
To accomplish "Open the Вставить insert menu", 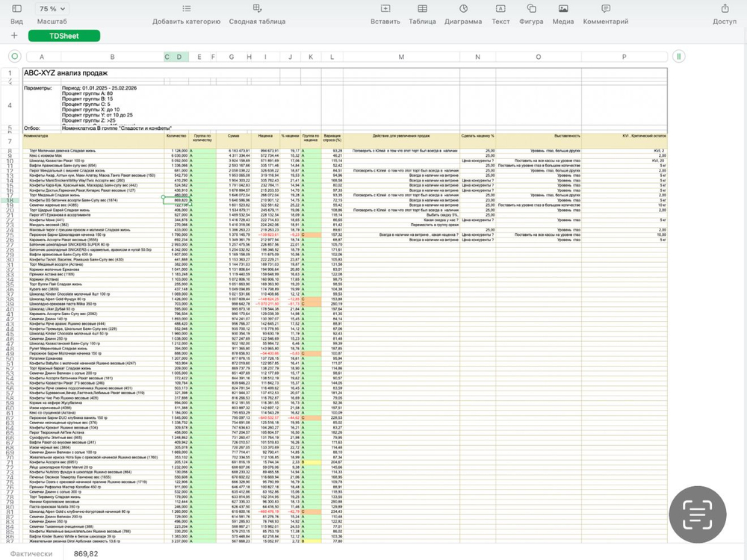I will pyautogui.click(x=385, y=9).
